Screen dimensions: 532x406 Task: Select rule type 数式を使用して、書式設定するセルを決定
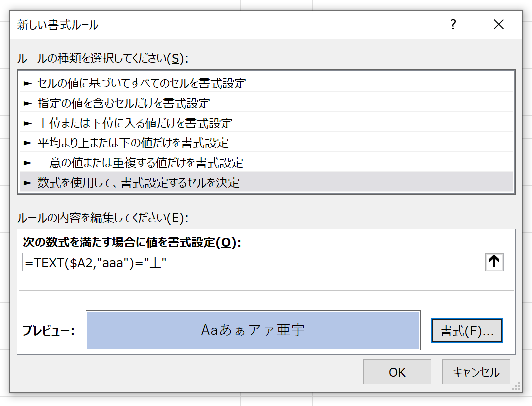point(266,183)
